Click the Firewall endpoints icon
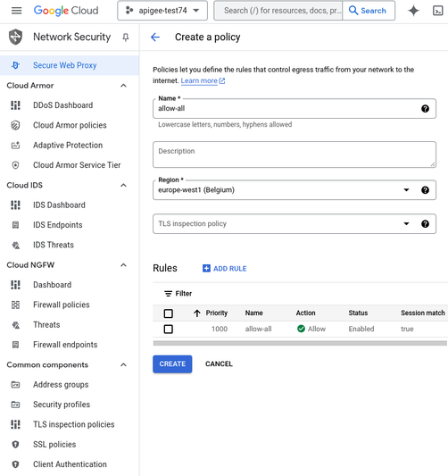The image size is (448, 476). point(15,345)
